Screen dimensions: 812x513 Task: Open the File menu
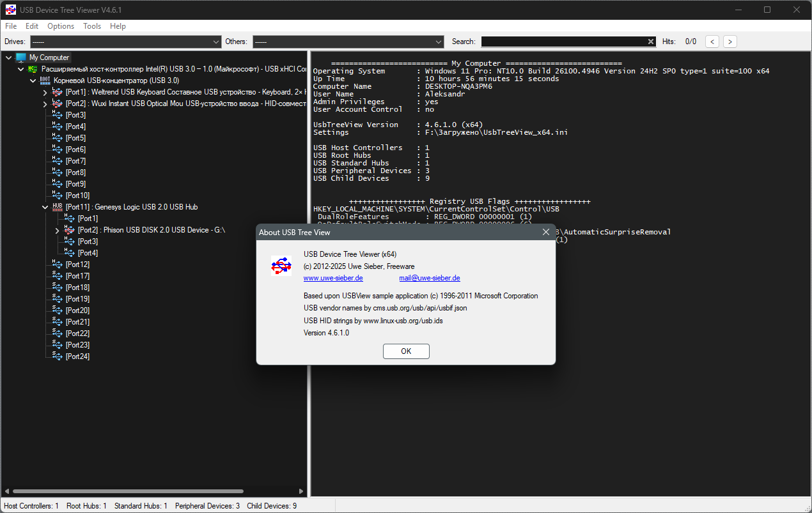pos(11,26)
